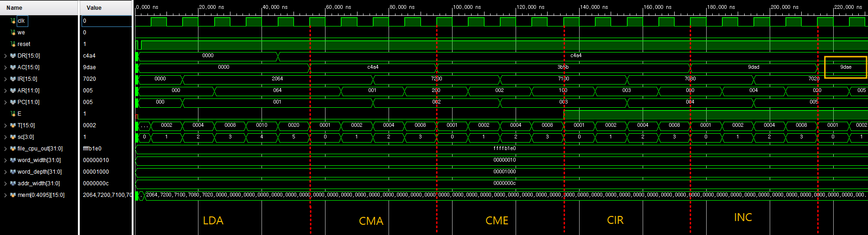This screenshot has width=868, height=235.
Task: Click the bus icon beside PC[11:0]
Action: pos(13,102)
